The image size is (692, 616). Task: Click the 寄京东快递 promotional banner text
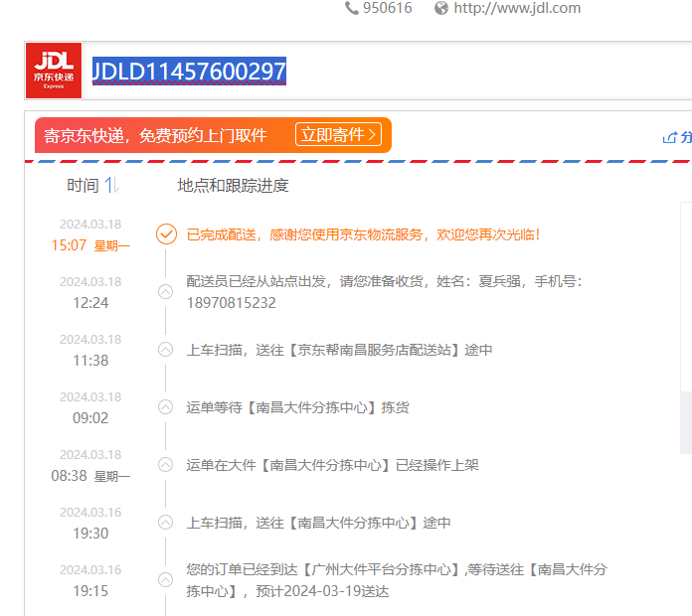[155, 135]
